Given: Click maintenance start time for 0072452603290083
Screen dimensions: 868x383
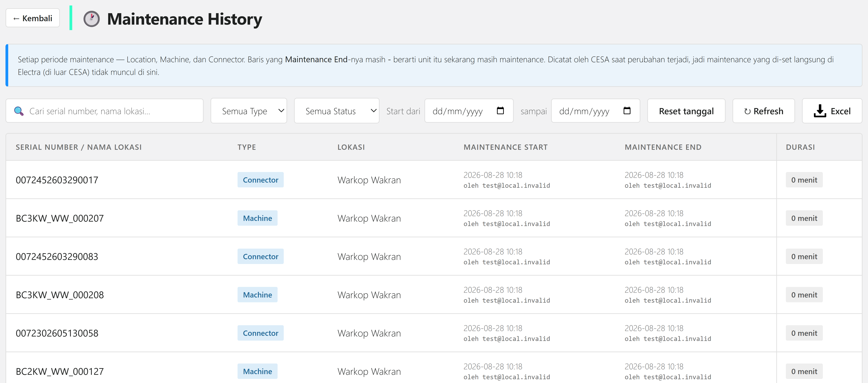Looking at the screenshot, I should point(493,252).
